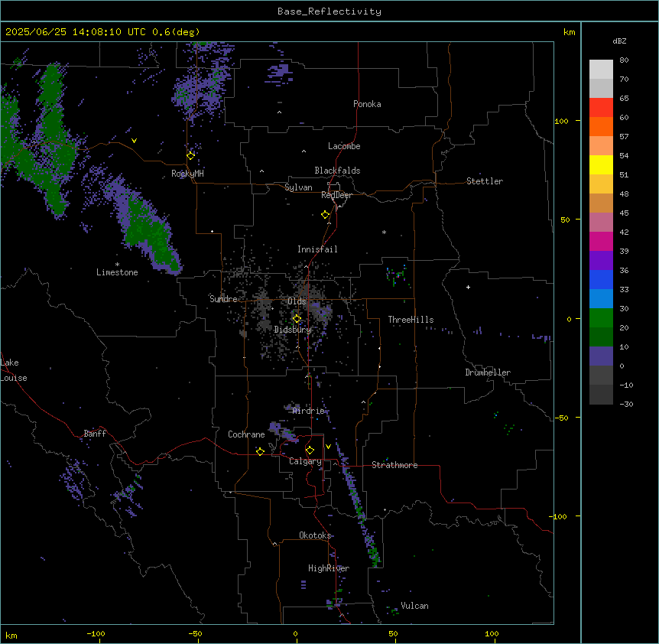Click the HighRiver label
This screenshot has height=644, width=659.
tap(328, 568)
